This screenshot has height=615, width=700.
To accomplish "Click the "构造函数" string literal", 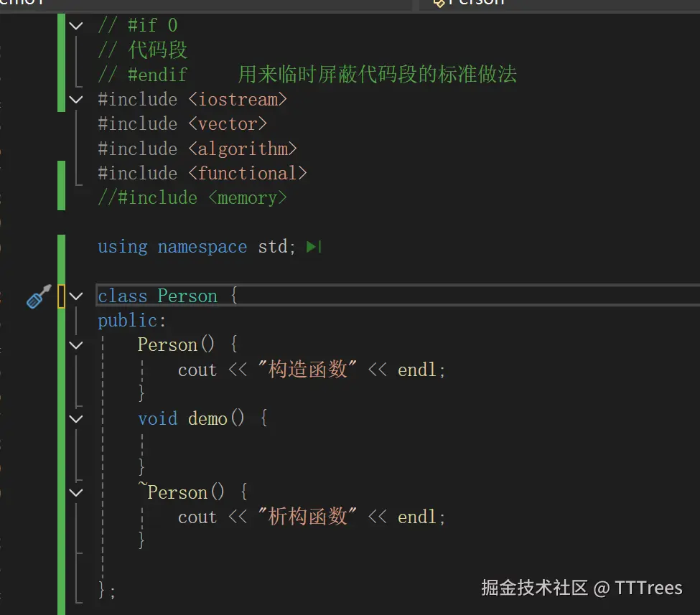I will pyautogui.click(x=307, y=370).
